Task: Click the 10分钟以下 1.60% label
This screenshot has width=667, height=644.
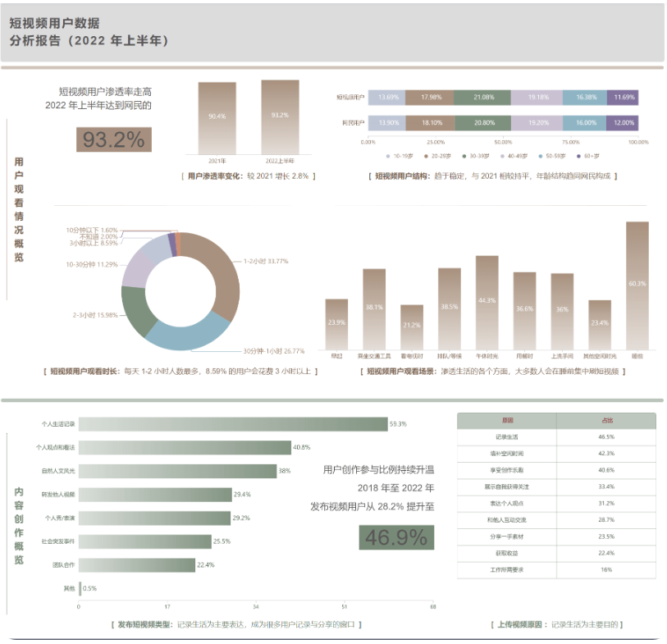Action: pyautogui.click(x=91, y=231)
